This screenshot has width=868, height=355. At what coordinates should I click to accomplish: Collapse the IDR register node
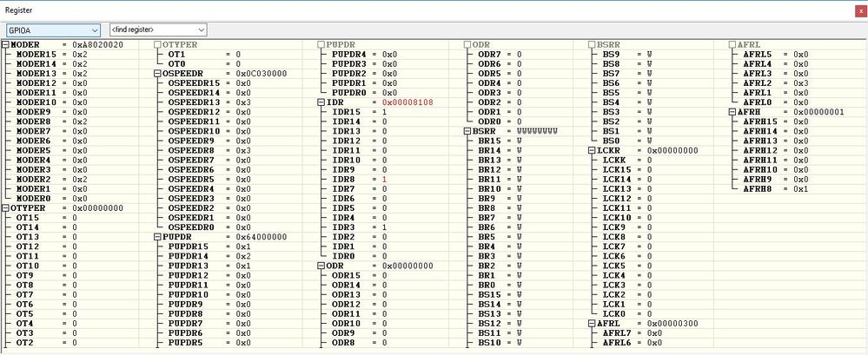(321, 102)
